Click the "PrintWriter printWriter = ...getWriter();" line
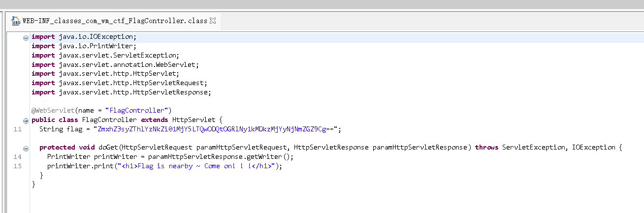 pos(170,156)
